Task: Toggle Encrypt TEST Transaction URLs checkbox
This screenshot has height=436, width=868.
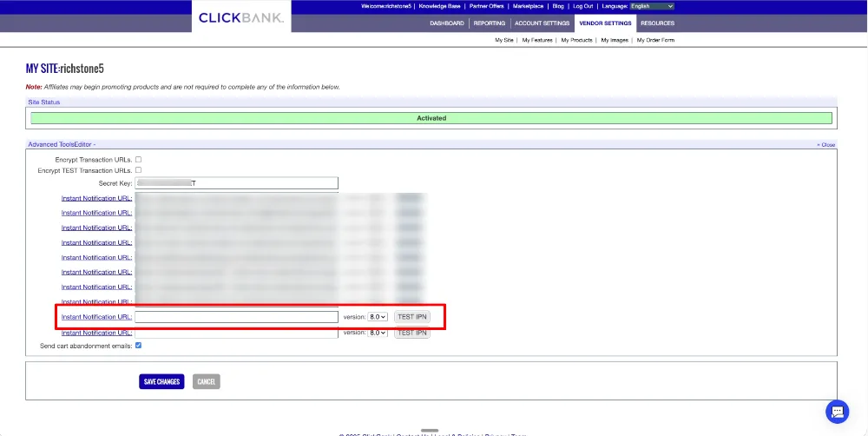Action: pyautogui.click(x=138, y=170)
